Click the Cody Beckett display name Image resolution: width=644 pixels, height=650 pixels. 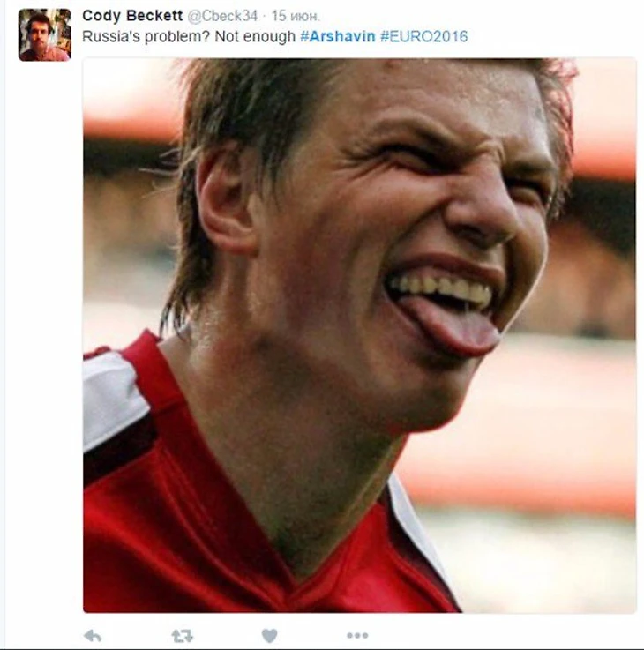(x=131, y=16)
